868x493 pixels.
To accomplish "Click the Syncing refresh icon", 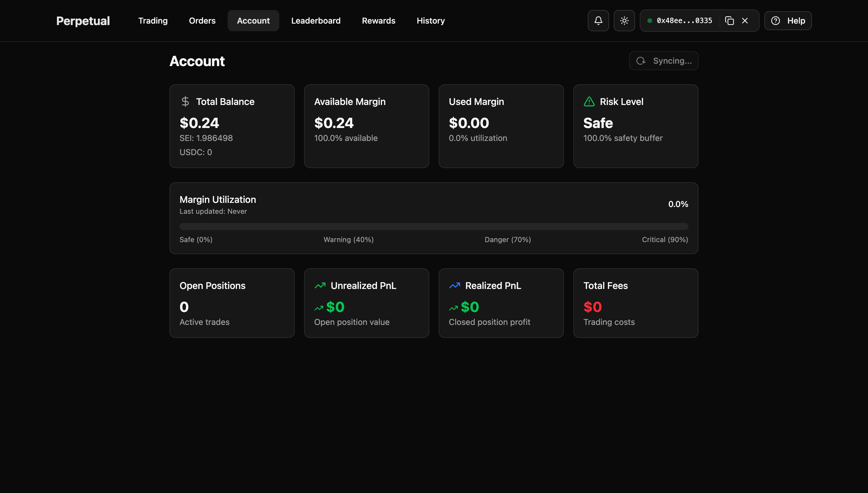I will click(x=641, y=61).
